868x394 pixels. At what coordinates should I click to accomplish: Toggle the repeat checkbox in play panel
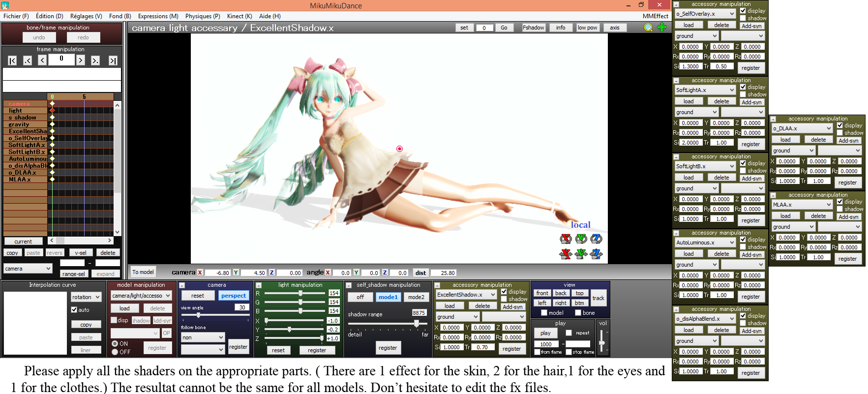point(569,333)
